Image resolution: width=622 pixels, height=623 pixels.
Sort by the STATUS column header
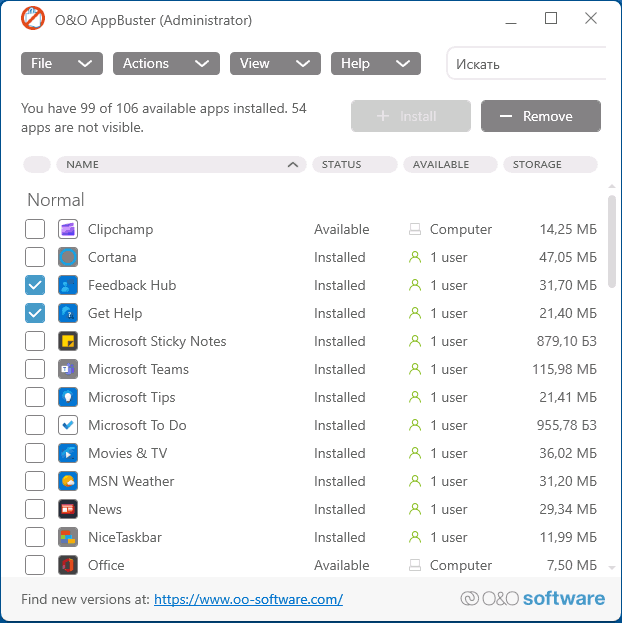(x=355, y=164)
